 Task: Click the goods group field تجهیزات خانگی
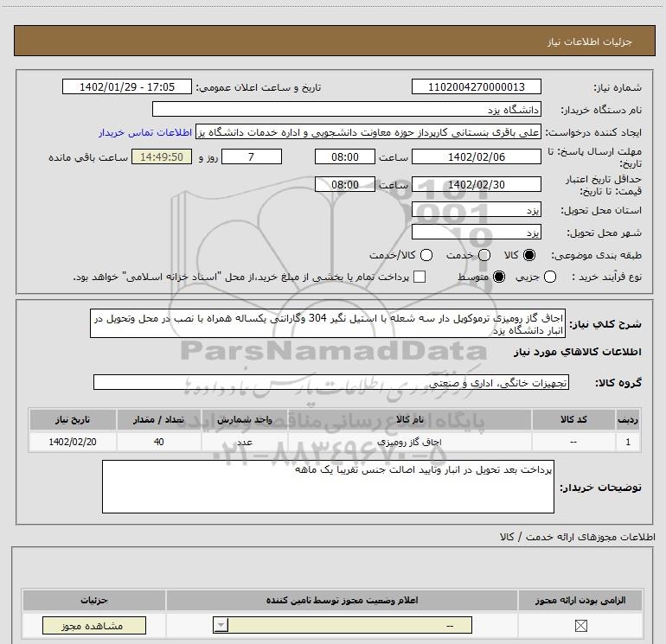point(331,382)
